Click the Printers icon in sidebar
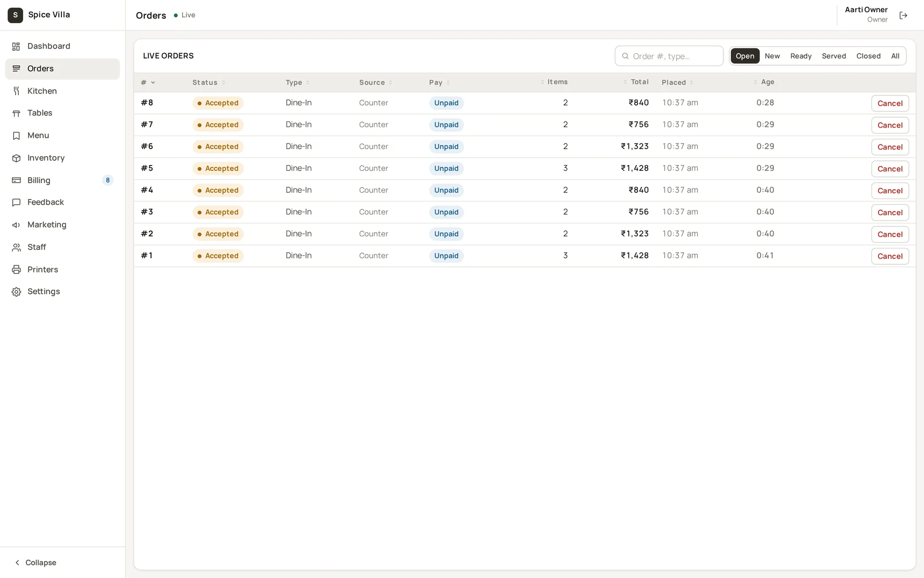Viewport: 924px width, 578px height. [16, 270]
